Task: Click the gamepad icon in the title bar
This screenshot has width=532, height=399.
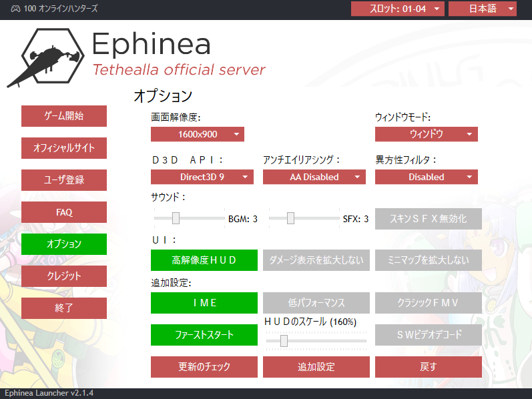Action: (x=15, y=9)
